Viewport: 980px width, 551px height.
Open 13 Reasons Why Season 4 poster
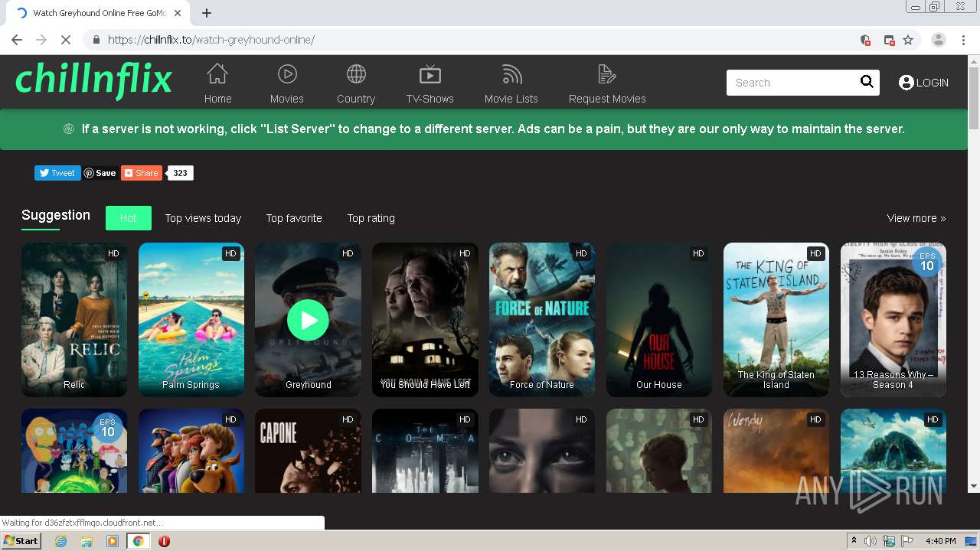893,320
